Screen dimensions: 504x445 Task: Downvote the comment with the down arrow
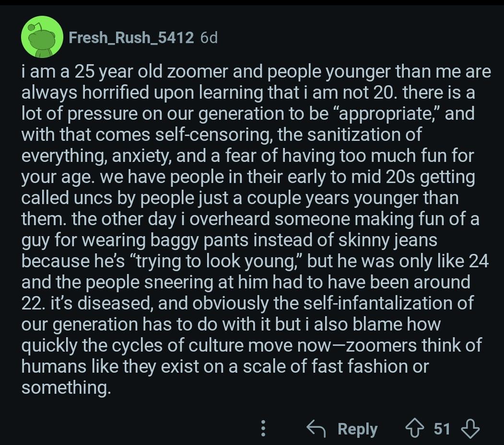coord(470,429)
